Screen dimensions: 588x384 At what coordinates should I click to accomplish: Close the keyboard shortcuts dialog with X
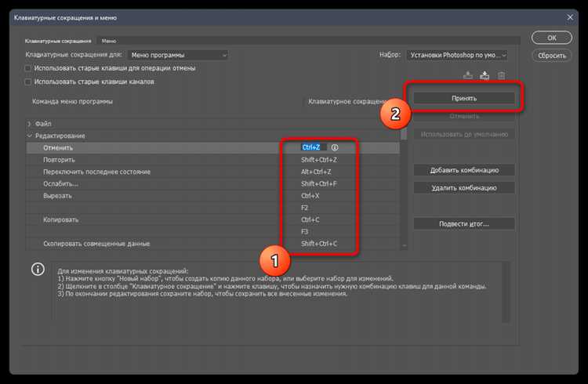(x=570, y=17)
